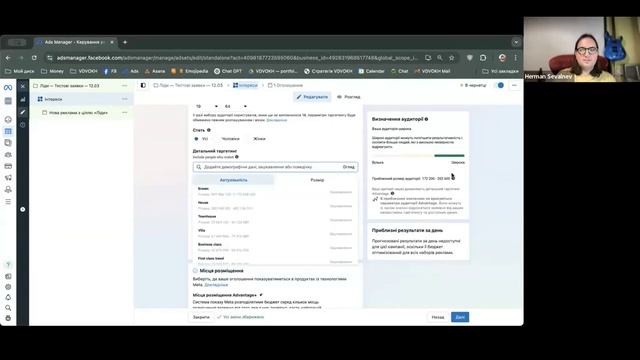Viewport: 640px width, 360px height.
Task: Open the search magnifier in left rail
Action: [x=8, y=308]
